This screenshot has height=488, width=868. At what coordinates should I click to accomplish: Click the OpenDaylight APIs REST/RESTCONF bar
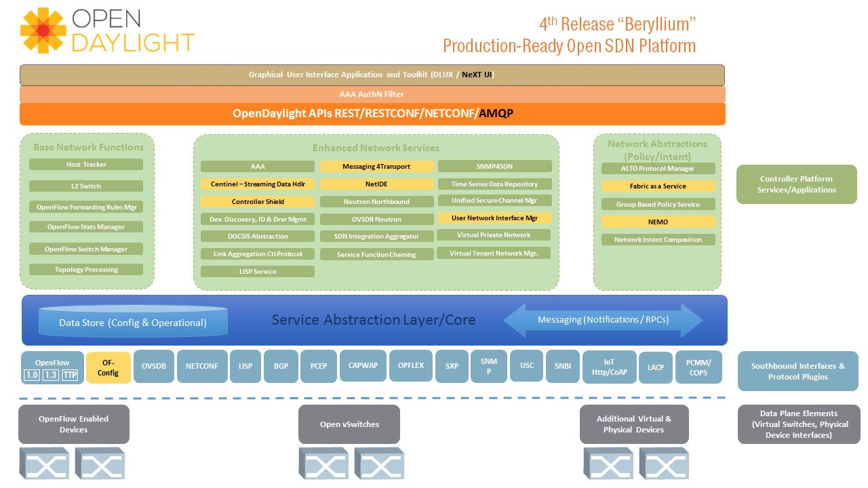[x=372, y=114]
